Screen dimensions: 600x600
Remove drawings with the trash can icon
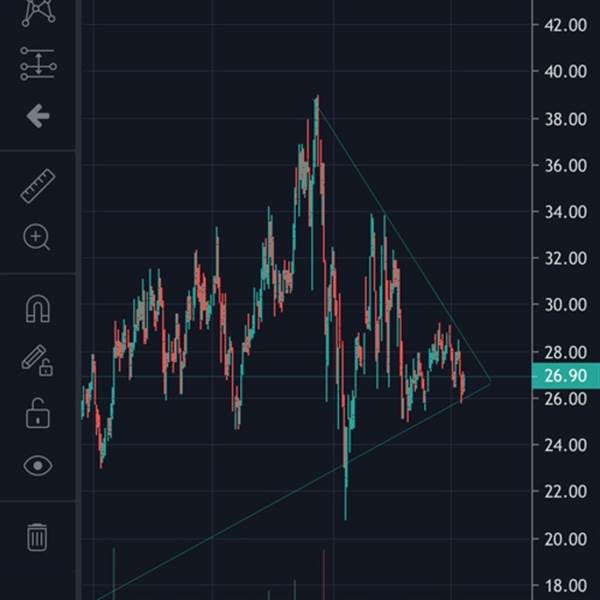pos(37,537)
